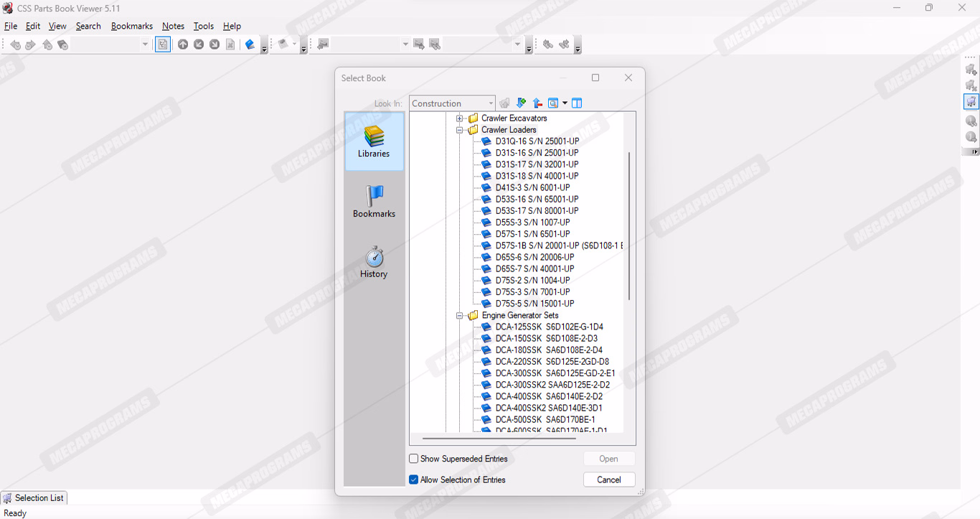Select book D65S-7 S/N 40001-UP

point(534,268)
